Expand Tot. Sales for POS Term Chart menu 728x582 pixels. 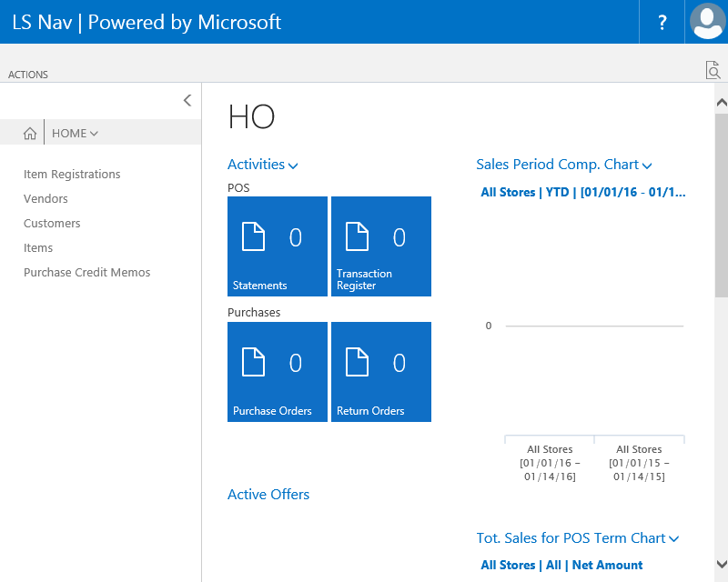578,538
